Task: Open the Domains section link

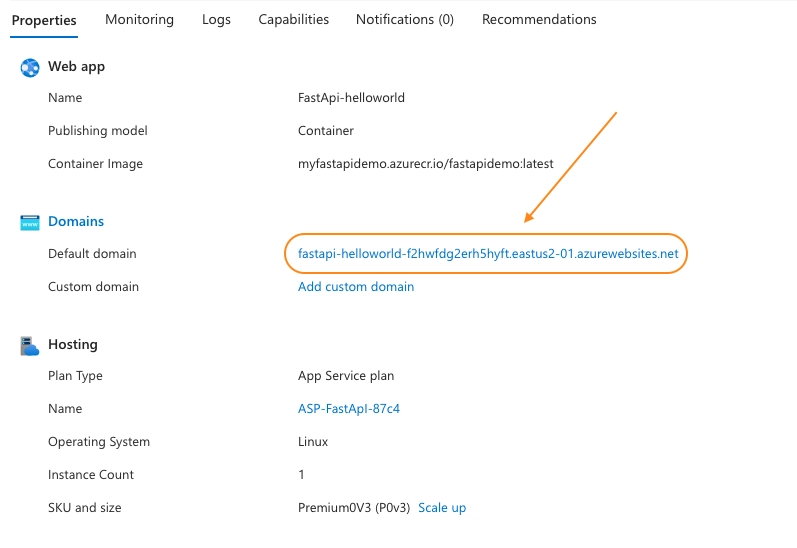Action: click(76, 221)
